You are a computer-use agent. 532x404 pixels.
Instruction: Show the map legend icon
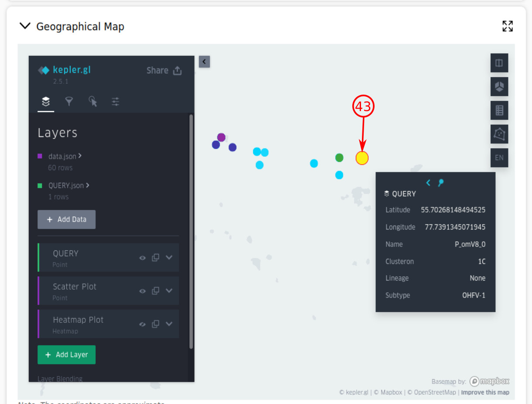[x=499, y=110]
